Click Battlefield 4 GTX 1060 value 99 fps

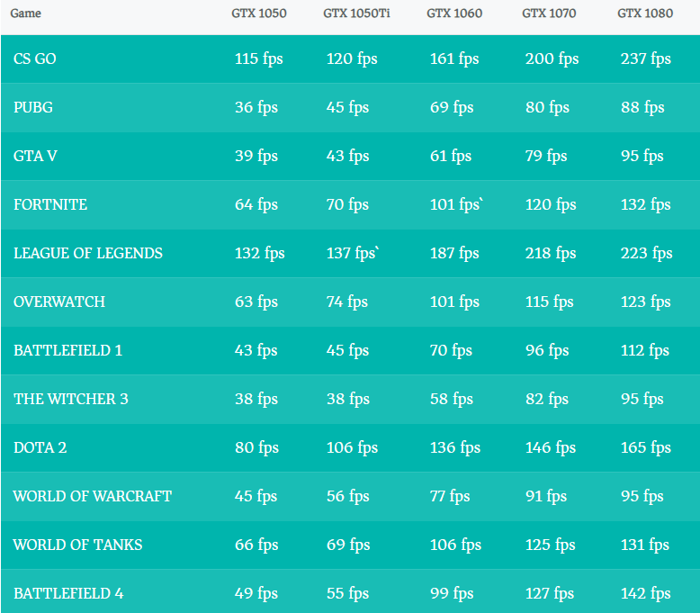(452, 594)
